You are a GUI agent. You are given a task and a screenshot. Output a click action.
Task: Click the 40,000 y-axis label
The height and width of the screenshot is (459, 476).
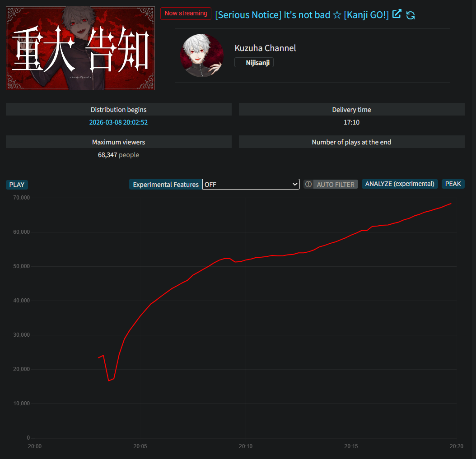pyautogui.click(x=22, y=300)
